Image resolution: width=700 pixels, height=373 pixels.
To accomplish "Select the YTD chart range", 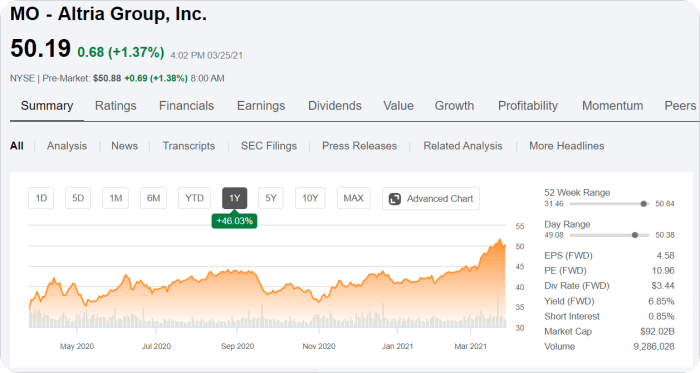I will (194, 198).
